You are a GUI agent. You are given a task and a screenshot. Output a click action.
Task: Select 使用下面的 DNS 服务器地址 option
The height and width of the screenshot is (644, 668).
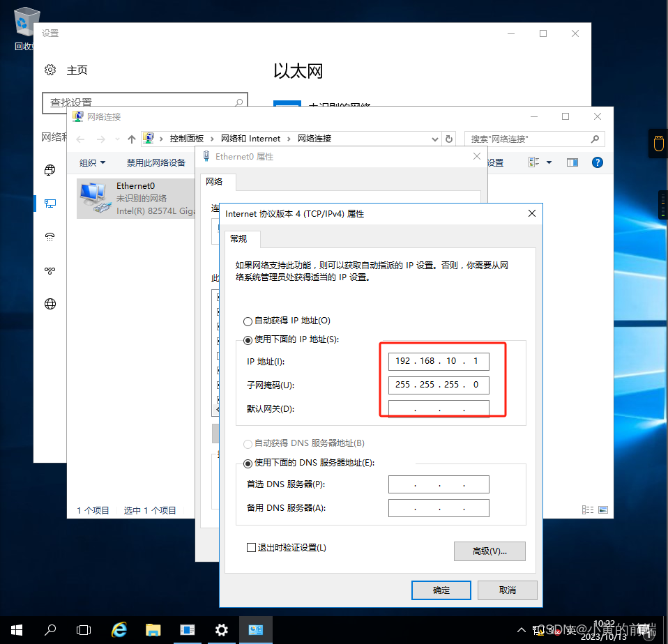pos(248,463)
